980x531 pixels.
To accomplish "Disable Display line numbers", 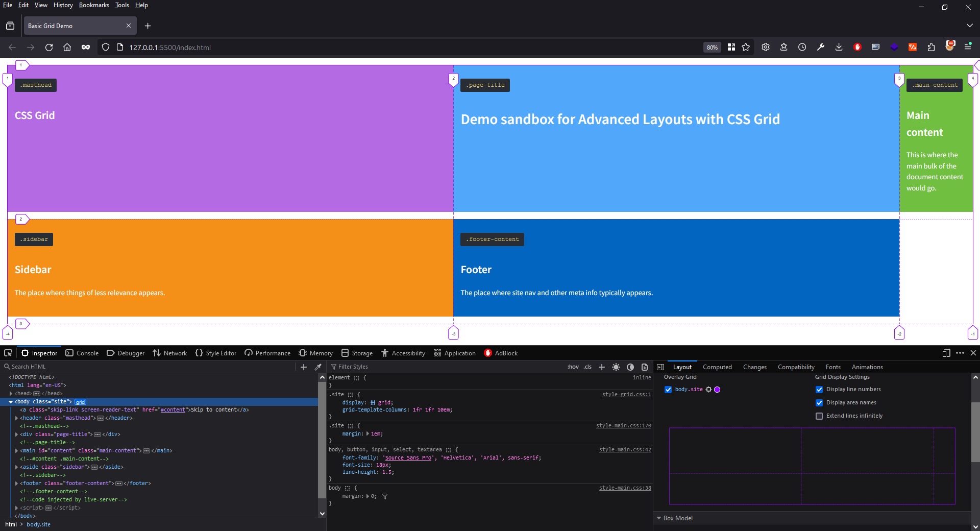I will [x=819, y=390].
